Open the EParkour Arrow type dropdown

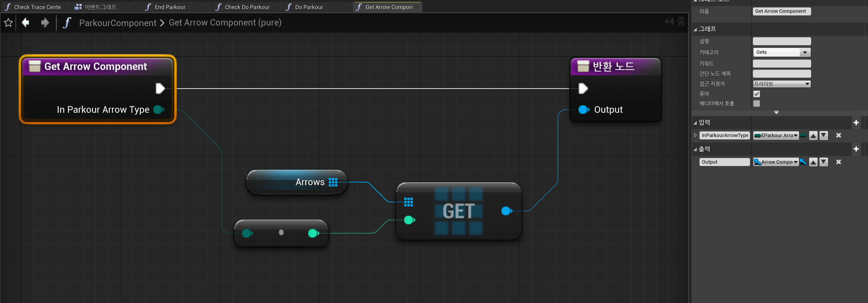coord(776,135)
